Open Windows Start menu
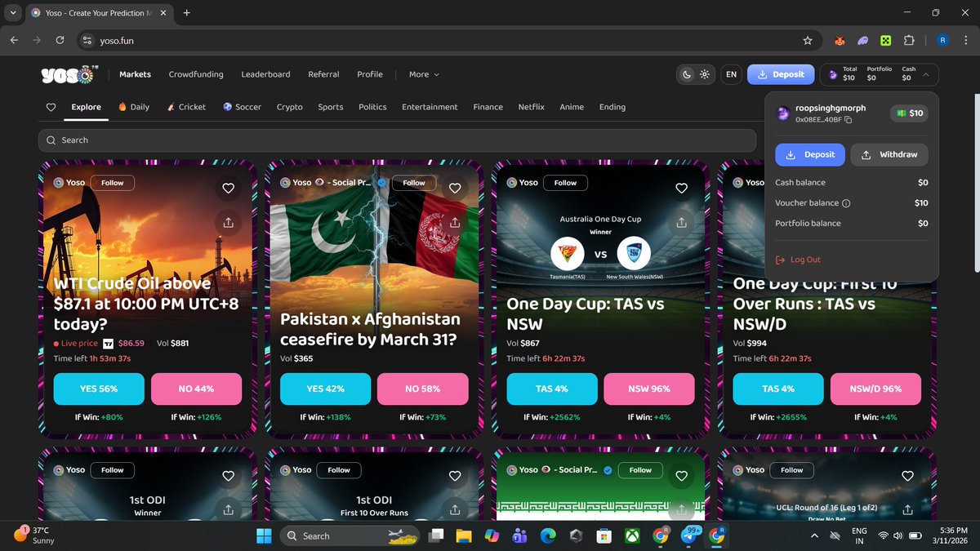This screenshot has height=551, width=980. click(264, 535)
